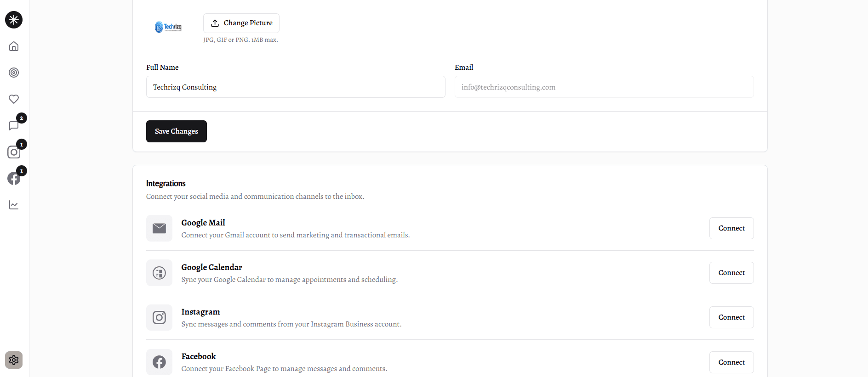This screenshot has height=377, width=868.
Task: Click 'Sync your Google Calendar' description
Action: 290,280
